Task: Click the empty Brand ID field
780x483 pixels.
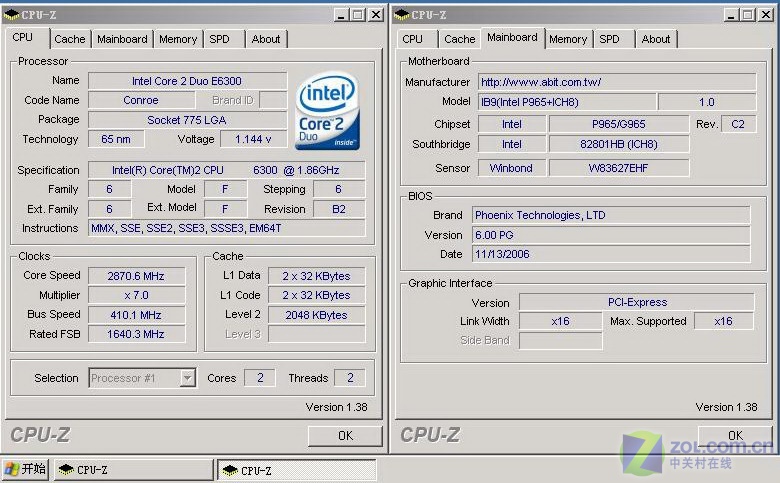Action: coord(273,100)
